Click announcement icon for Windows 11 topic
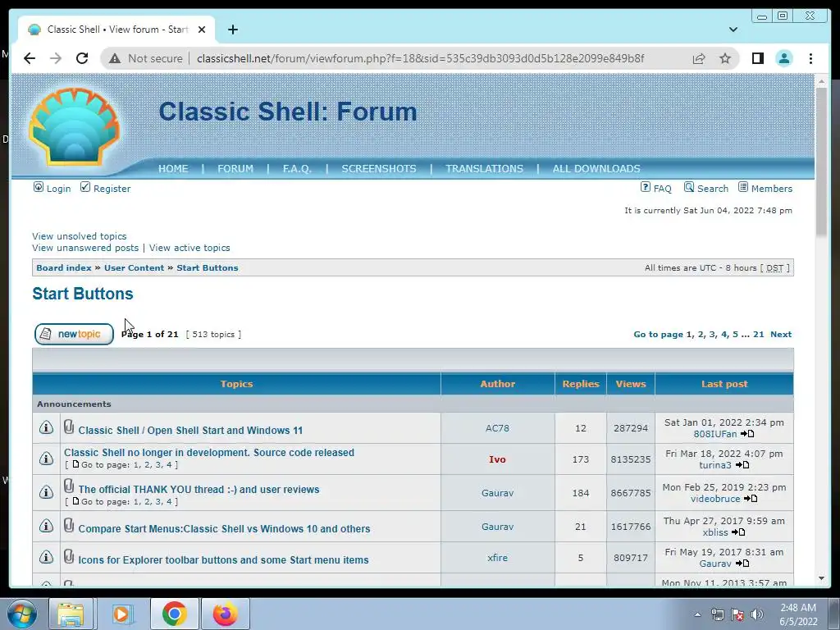Screen dimensions: 840x630 click(46, 427)
